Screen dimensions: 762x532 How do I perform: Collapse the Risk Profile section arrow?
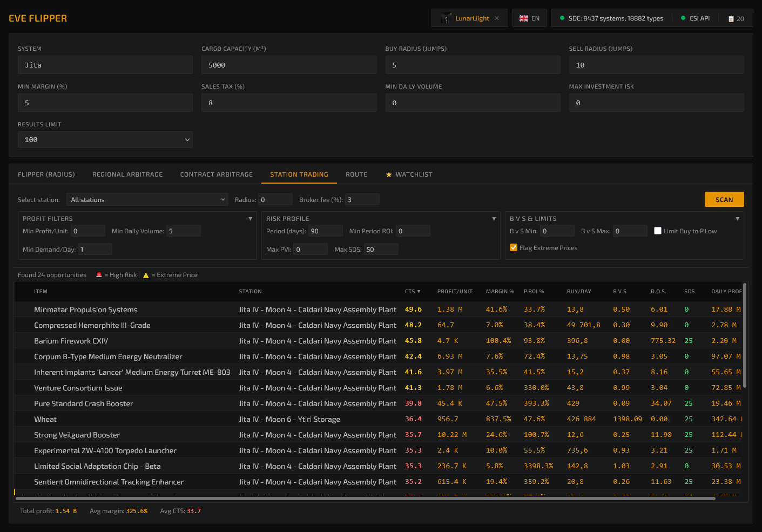pyautogui.click(x=494, y=219)
